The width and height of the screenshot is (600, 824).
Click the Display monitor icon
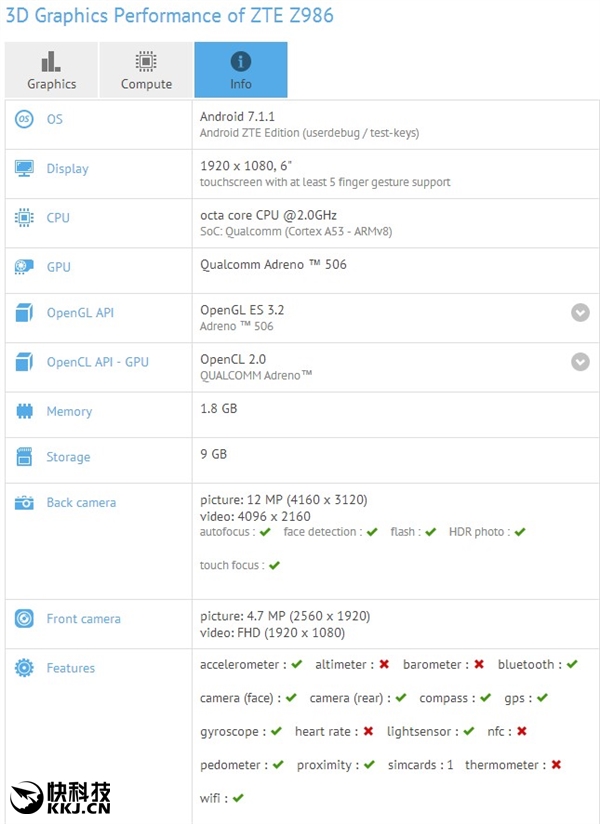pos(24,168)
